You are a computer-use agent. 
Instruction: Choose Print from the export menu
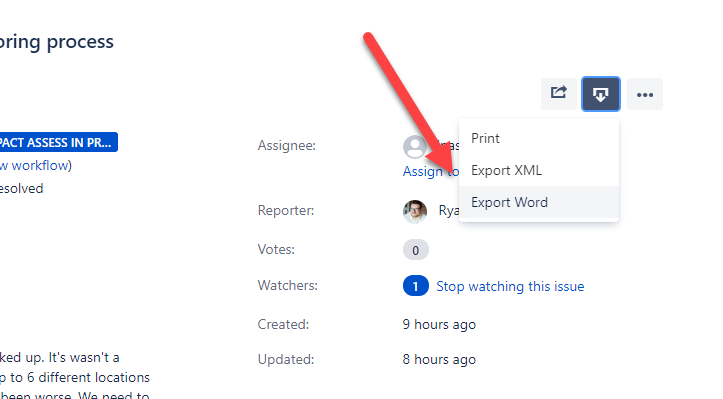point(539,138)
